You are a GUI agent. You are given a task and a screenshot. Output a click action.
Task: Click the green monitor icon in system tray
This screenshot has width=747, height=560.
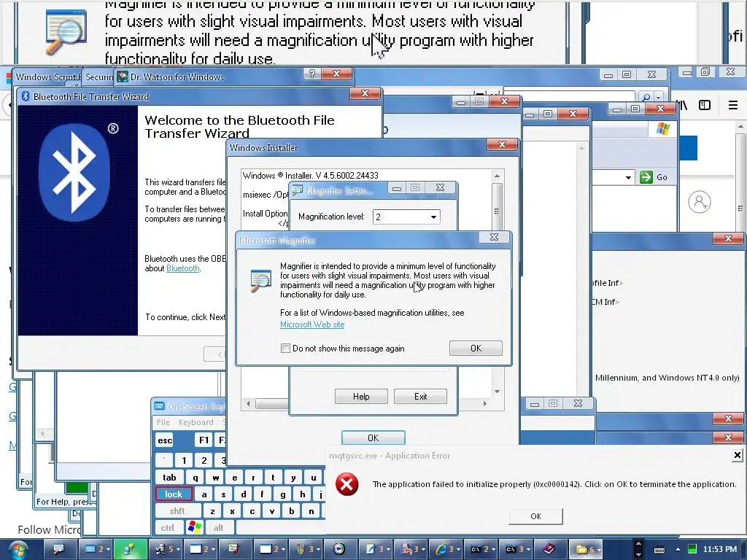click(x=692, y=549)
